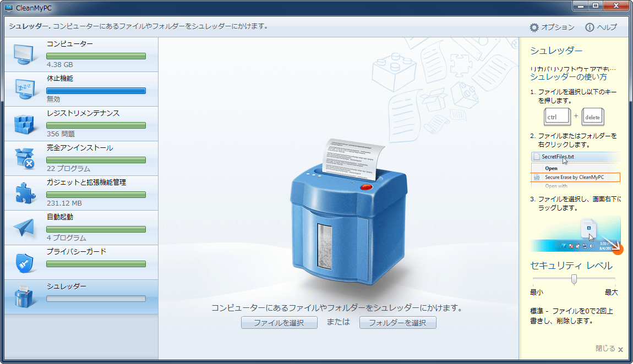Viewport: 633px width, 364px height.
Task: Click the フォルダーを選択 button
Action: [x=397, y=322]
